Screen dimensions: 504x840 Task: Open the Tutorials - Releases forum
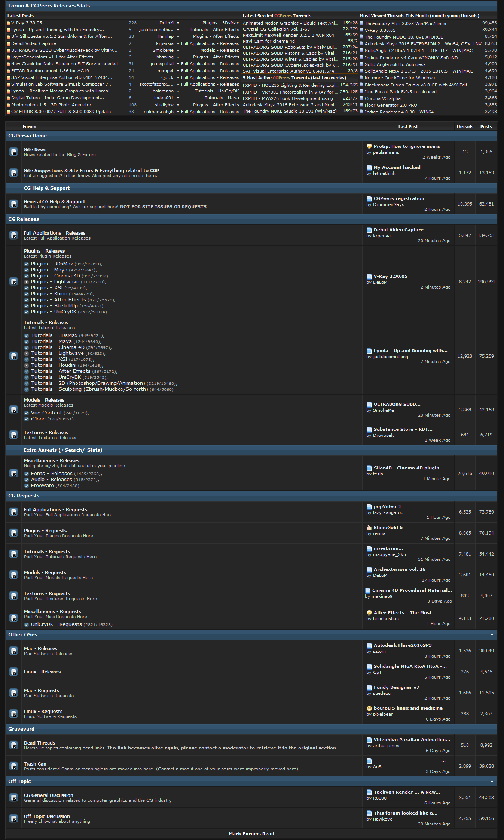46,322
